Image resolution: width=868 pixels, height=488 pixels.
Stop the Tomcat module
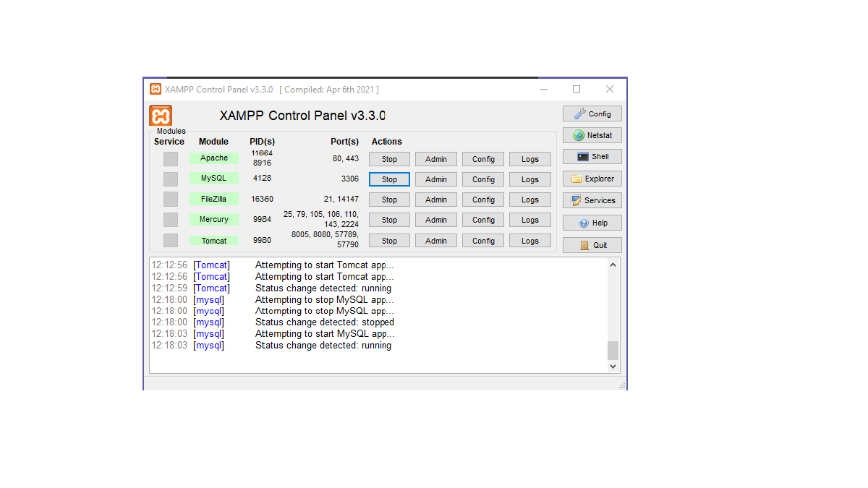(389, 241)
